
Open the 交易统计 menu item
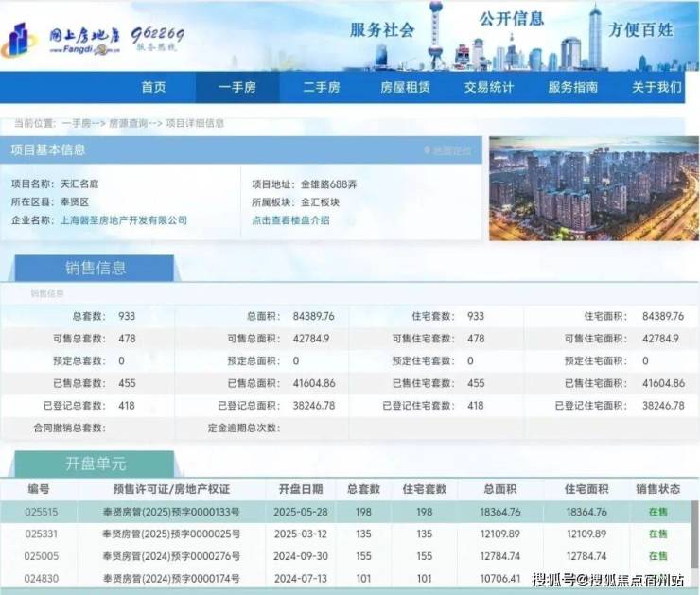click(489, 87)
